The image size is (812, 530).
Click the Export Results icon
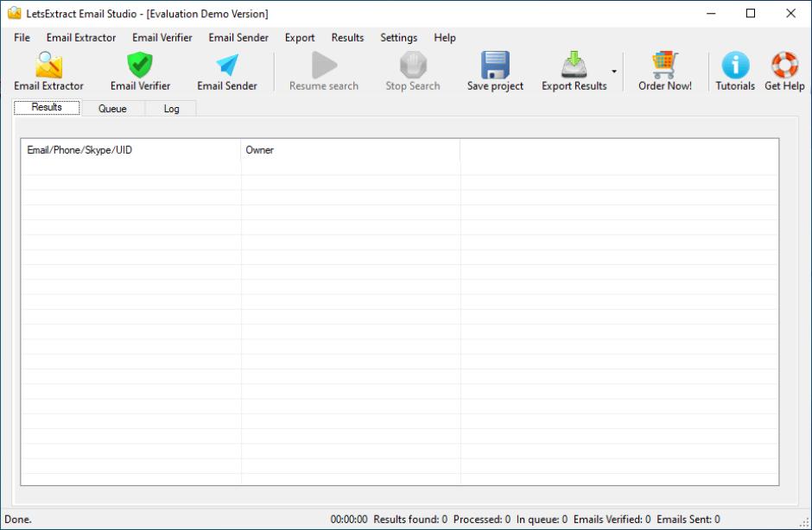(x=574, y=65)
